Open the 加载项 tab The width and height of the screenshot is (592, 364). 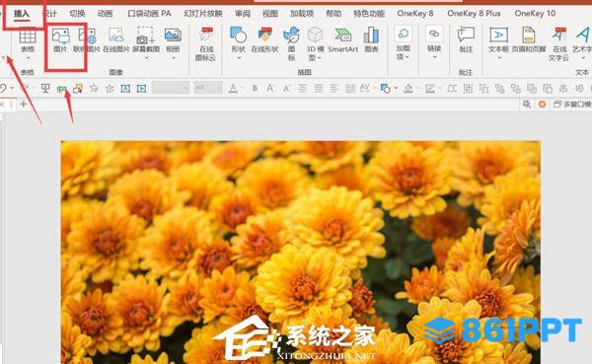pyautogui.click(x=302, y=14)
